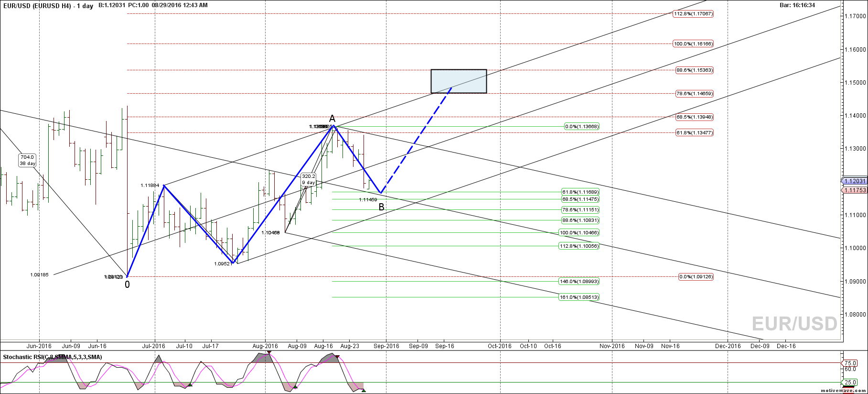Click the 08/29/2016 12:43 AM timestamp

[x=180, y=5]
